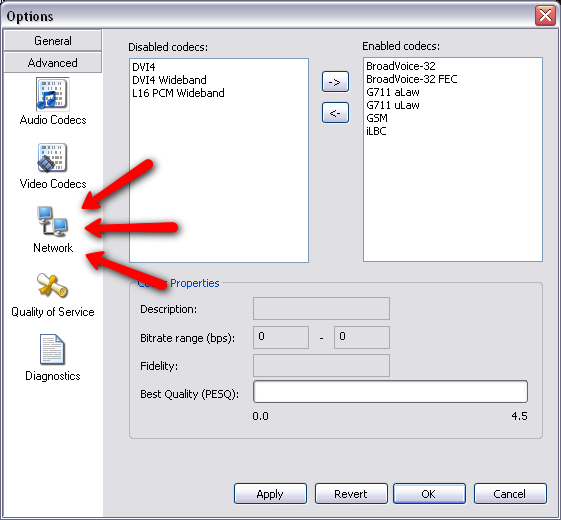
Task: Click the Apply button
Action: tap(270, 494)
